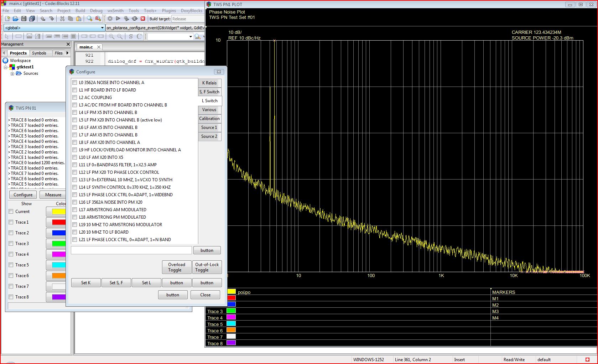
Task: Close the main.c editor tab
Action: (99, 47)
